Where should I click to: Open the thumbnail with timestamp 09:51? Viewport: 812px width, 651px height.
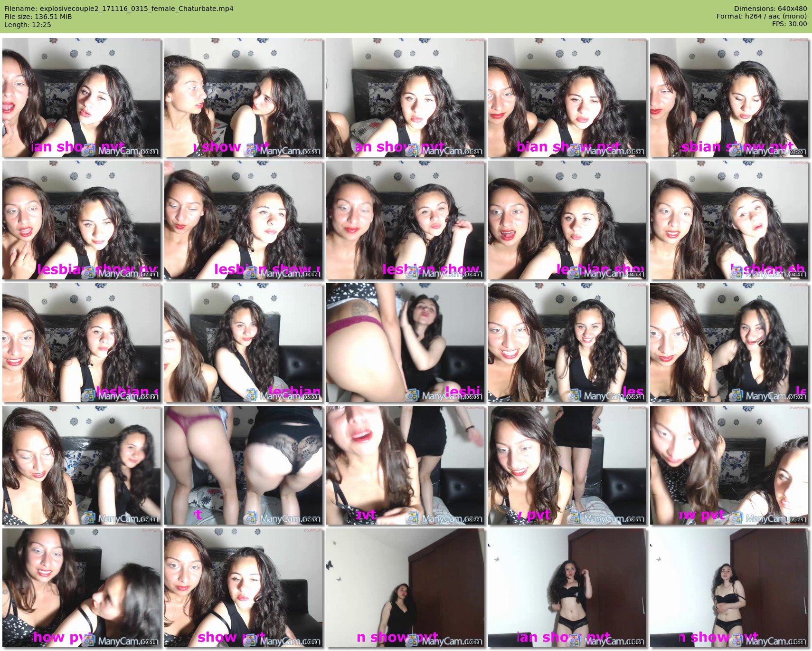click(x=82, y=588)
